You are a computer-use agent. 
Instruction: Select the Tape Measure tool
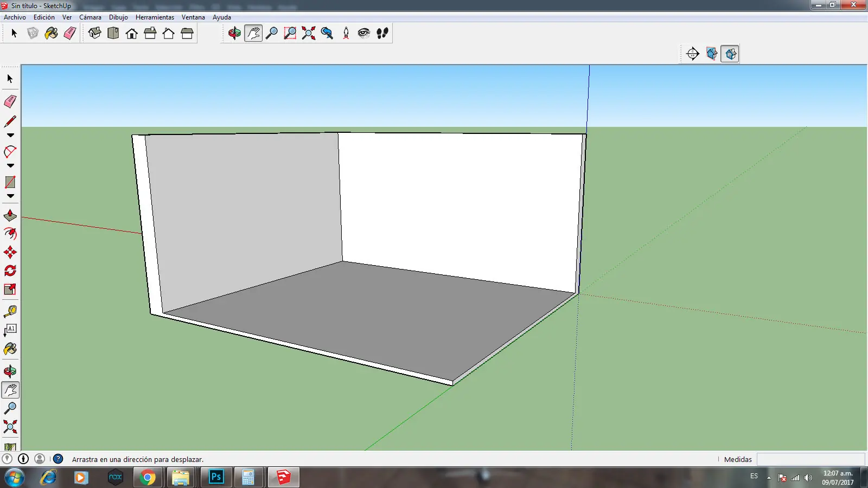pos(10,310)
